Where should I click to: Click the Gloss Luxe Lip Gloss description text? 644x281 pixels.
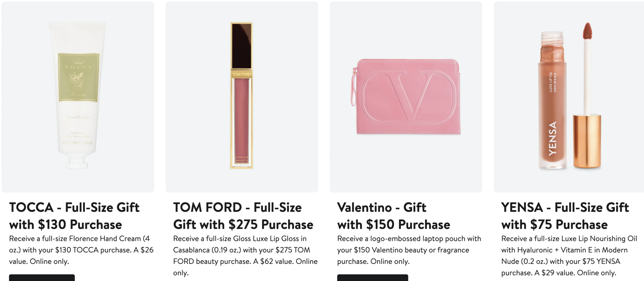pos(245,256)
